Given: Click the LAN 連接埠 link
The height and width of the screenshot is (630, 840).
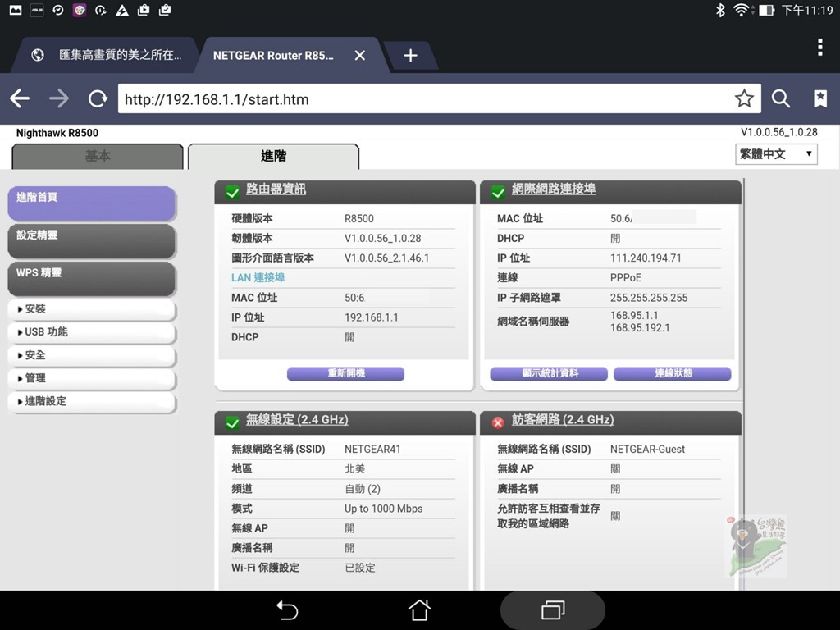Looking at the screenshot, I should point(258,277).
